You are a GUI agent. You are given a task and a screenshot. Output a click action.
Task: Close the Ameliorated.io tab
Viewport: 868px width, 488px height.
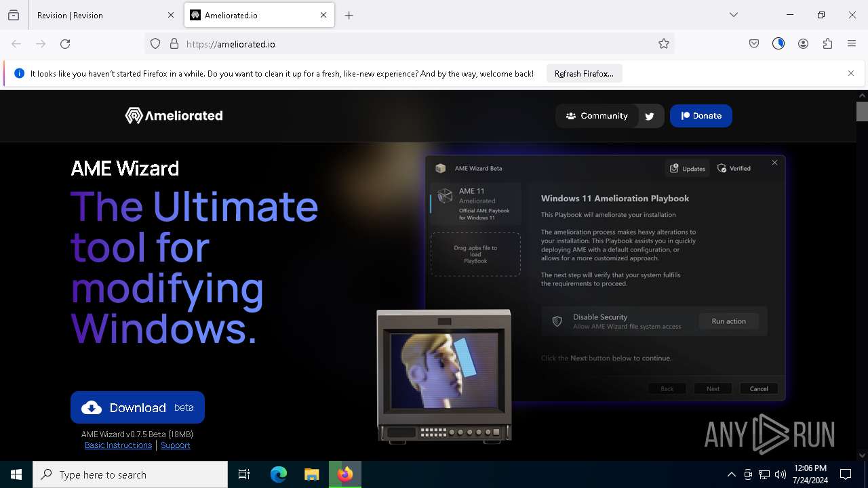(323, 15)
